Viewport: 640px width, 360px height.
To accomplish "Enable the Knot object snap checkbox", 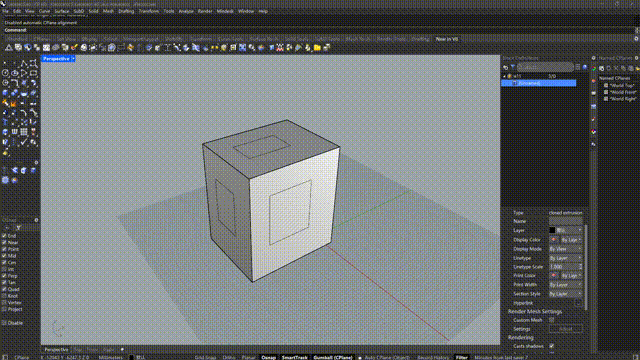I will [4, 296].
